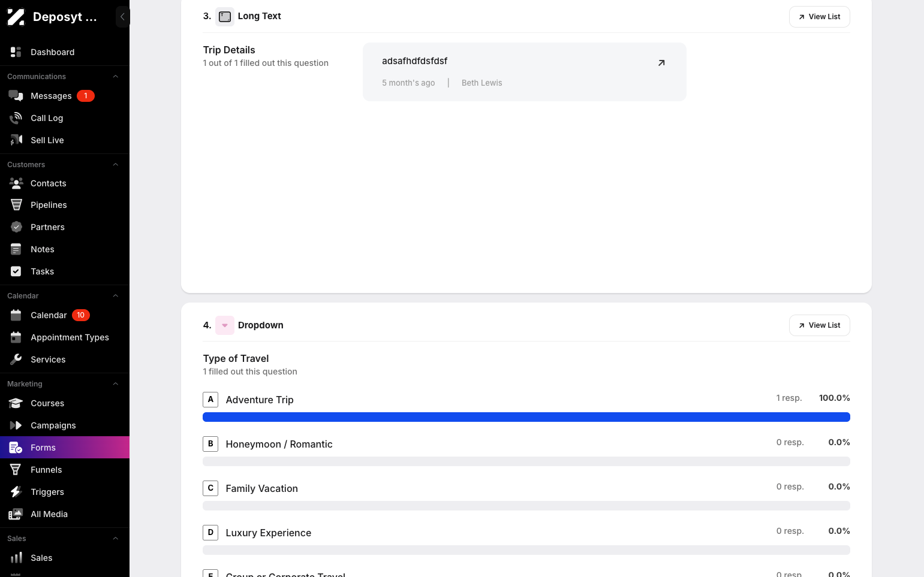Open the Campaigns play icon
Image resolution: width=924 pixels, height=577 pixels.
(x=16, y=425)
